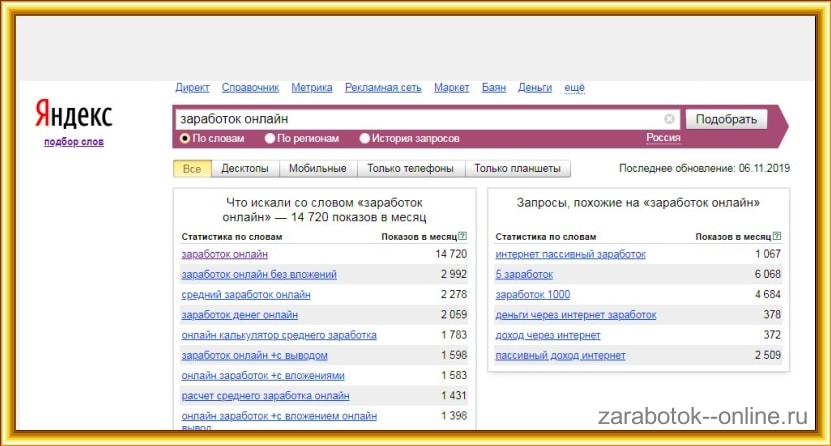Select the 'Только телефоны' tab
Viewport: 831px width, 446px height.
pos(410,169)
